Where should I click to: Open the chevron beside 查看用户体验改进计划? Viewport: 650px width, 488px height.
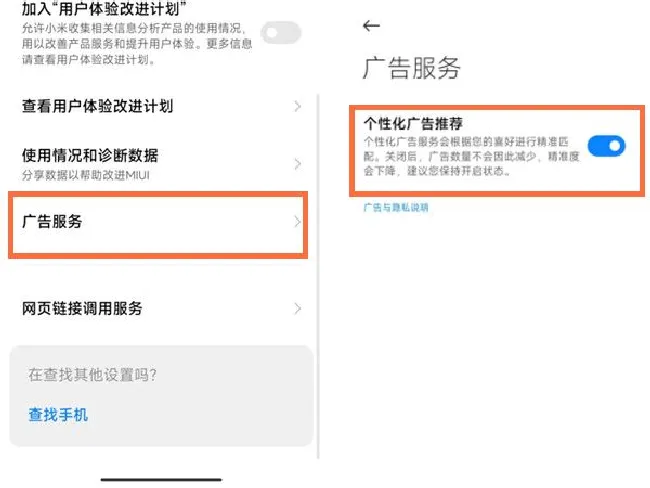tap(297, 107)
